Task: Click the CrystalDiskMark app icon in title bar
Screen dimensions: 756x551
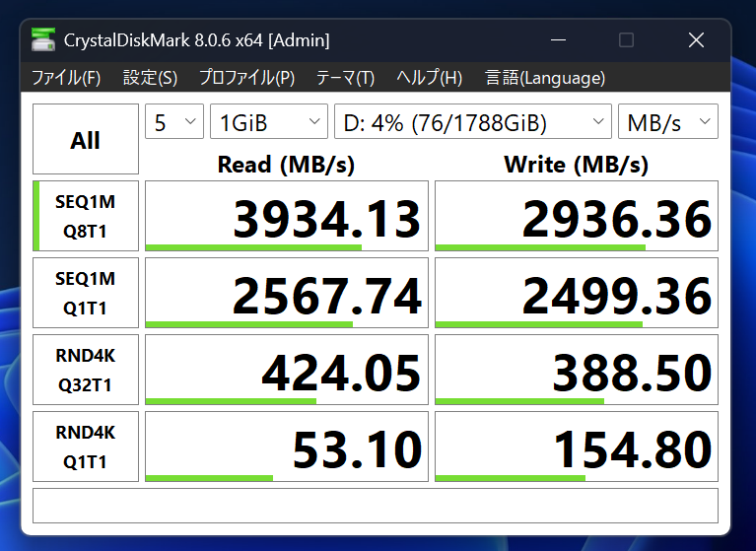Action: click(x=43, y=39)
